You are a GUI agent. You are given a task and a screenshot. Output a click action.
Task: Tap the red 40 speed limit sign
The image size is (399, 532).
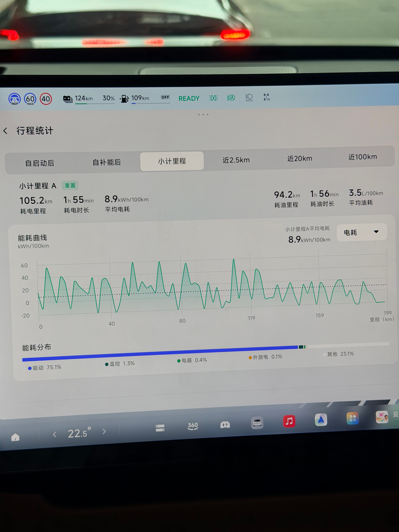click(46, 99)
